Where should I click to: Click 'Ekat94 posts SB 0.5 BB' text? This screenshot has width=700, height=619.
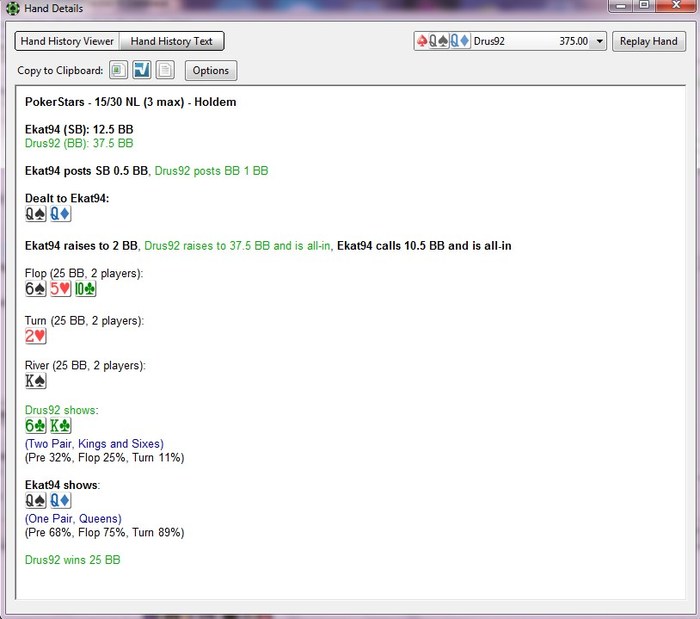[x=86, y=171]
